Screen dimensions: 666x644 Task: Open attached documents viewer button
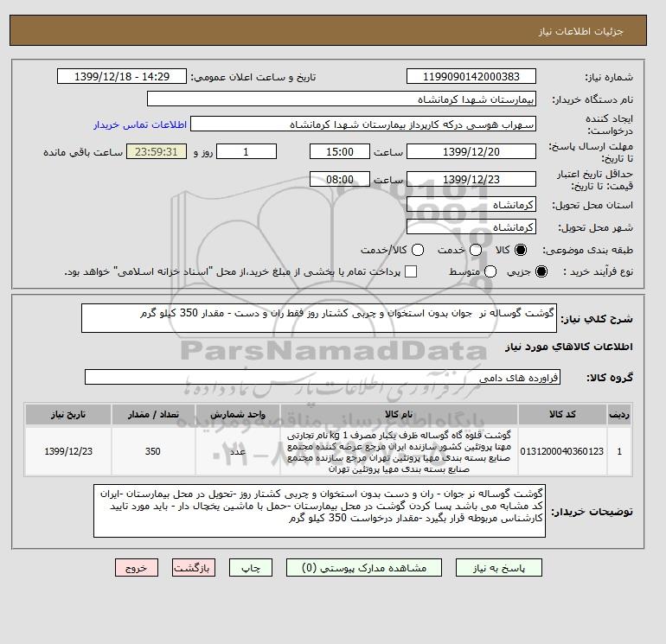click(364, 568)
